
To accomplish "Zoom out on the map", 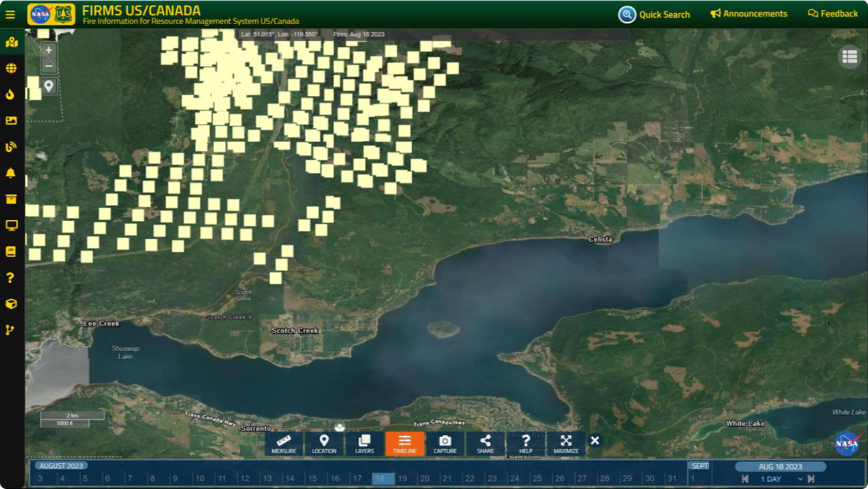I will point(49,66).
